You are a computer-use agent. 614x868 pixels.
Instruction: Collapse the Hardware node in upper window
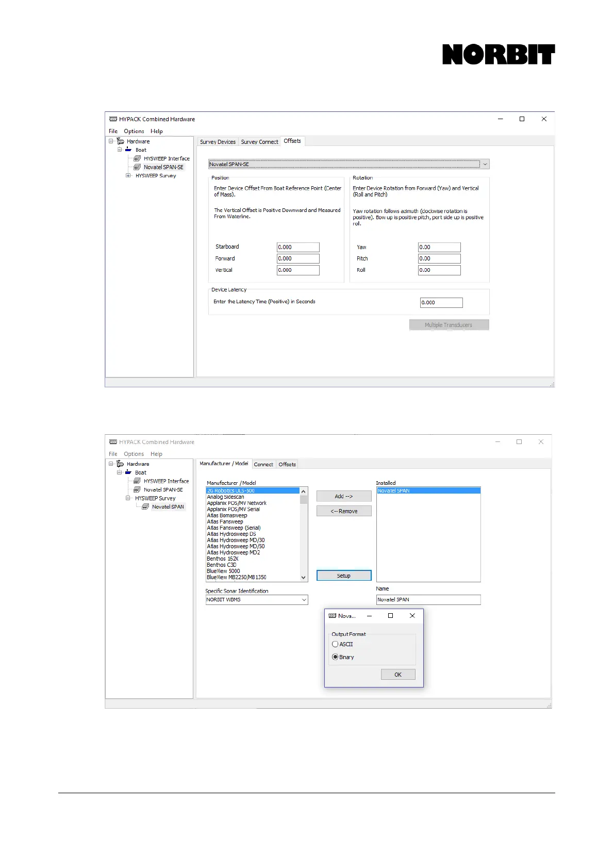tap(111, 141)
